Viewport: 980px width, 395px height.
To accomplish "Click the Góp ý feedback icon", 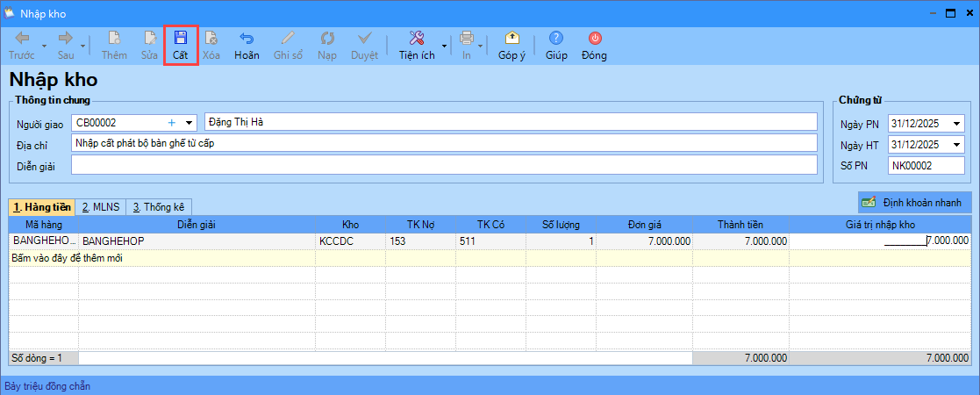I will (511, 39).
